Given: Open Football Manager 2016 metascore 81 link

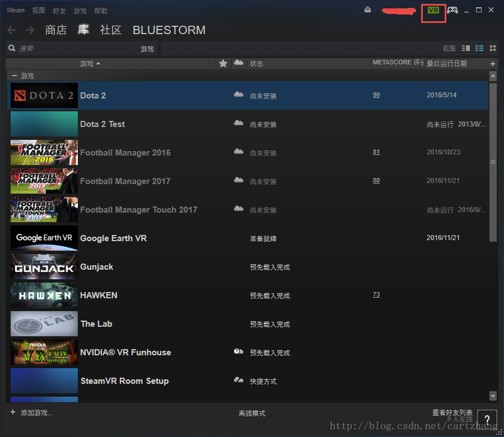Looking at the screenshot, I should 376,152.
